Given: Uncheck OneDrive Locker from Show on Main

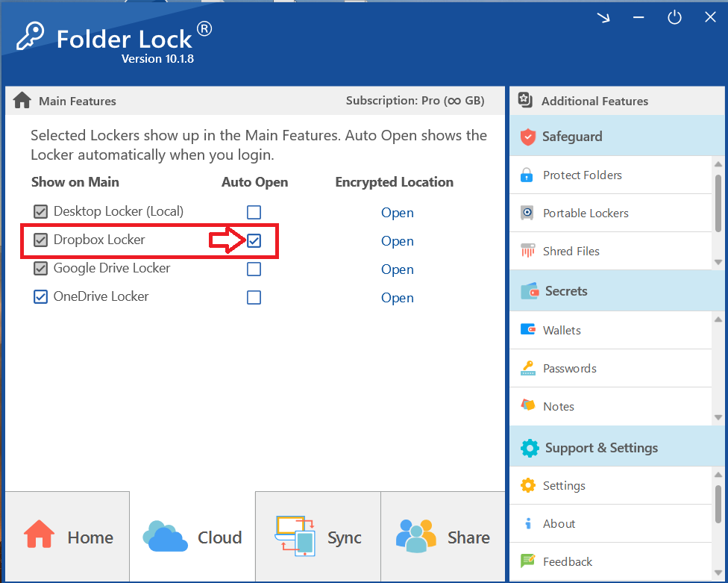Looking at the screenshot, I should point(41,296).
